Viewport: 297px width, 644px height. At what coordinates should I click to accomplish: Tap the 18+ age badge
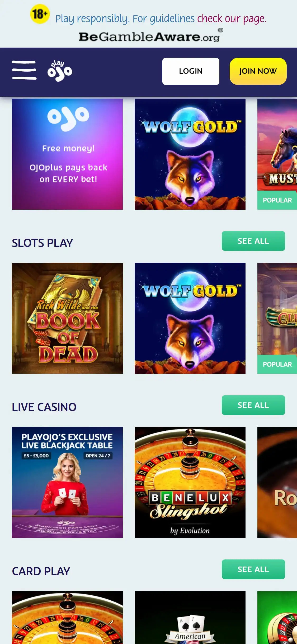(40, 14)
